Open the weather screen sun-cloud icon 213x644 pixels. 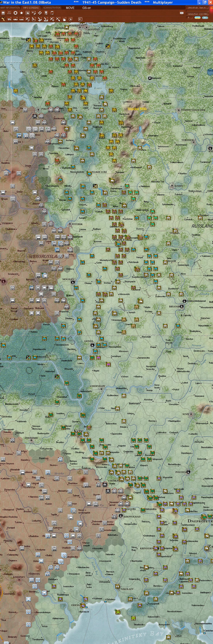click(28, 13)
